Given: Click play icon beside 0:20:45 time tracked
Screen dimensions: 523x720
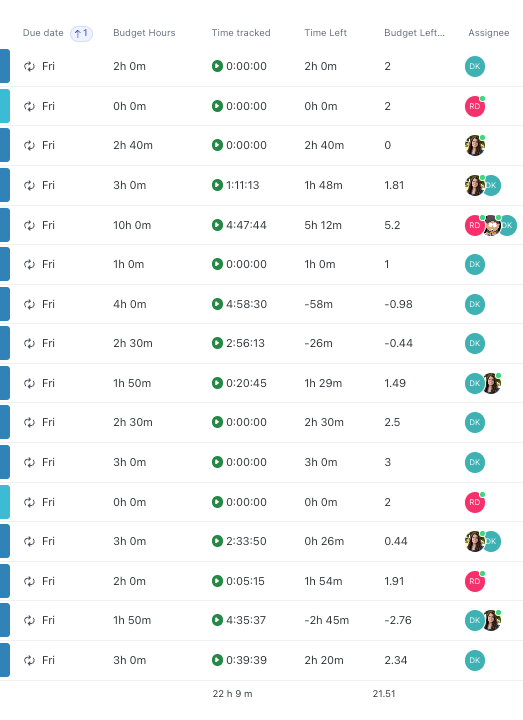Looking at the screenshot, I should click(x=217, y=383).
